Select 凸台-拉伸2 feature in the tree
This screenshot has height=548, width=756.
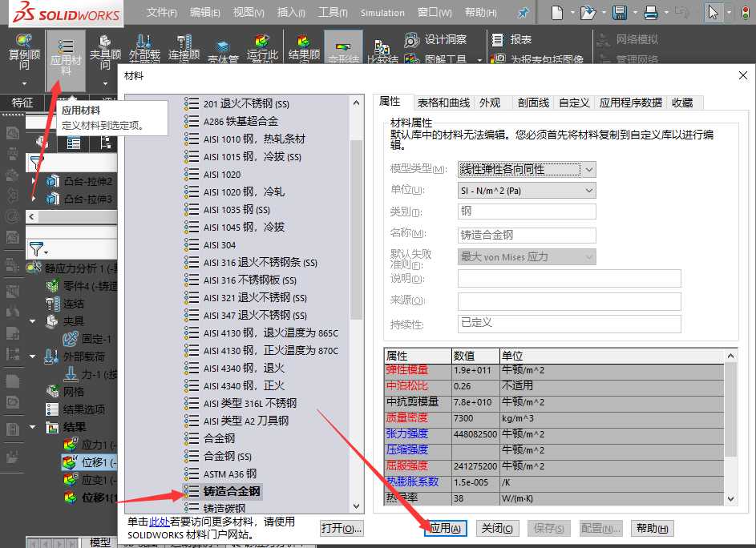pyautogui.click(x=80, y=182)
